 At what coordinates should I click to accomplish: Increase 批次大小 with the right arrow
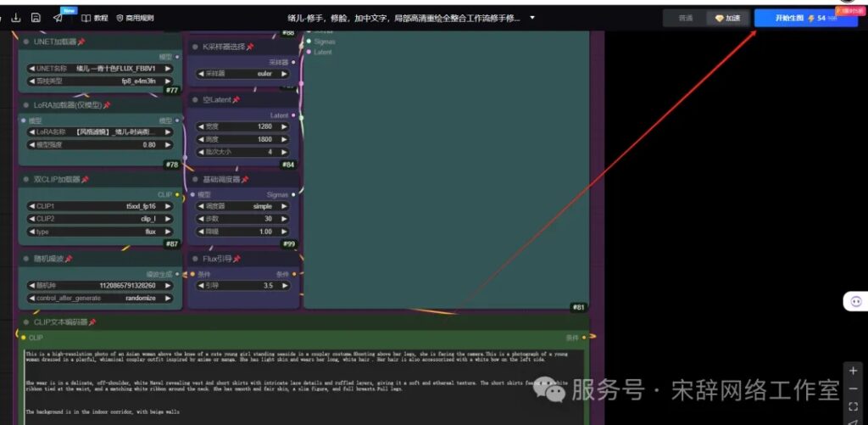point(284,152)
